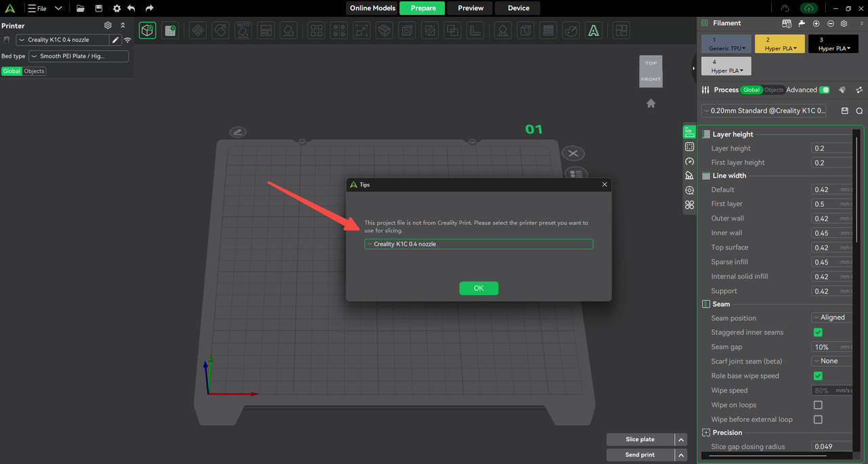Image resolution: width=868 pixels, height=464 pixels.
Task: Open printer preset dropdown in Tips dialog
Action: (x=478, y=244)
